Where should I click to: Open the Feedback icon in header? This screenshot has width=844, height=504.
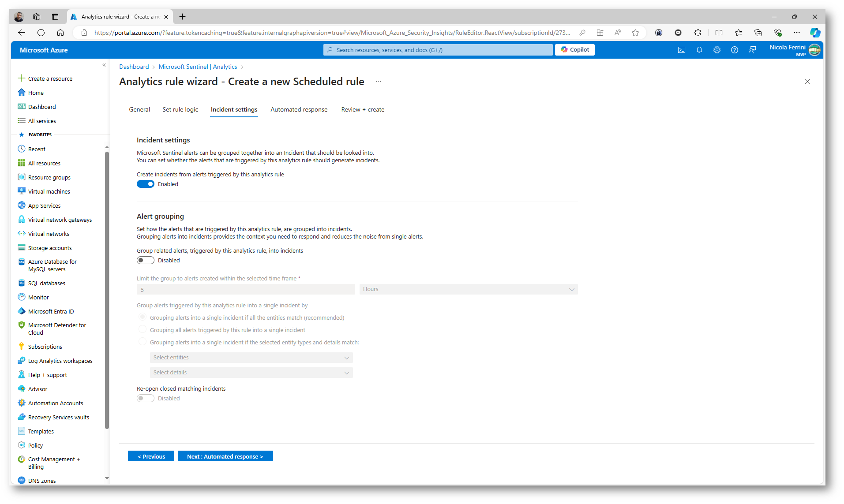[x=752, y=50]
